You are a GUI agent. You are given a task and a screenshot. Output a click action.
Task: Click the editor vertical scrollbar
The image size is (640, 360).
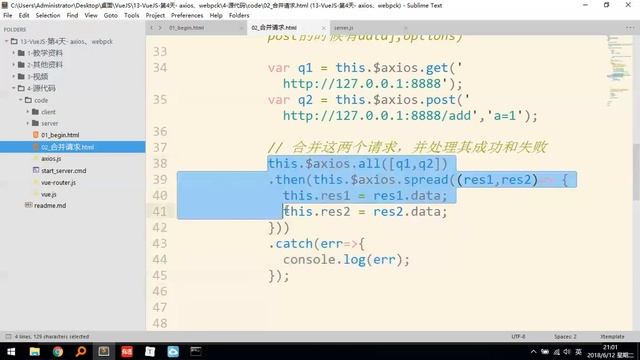tap(636, 171)
